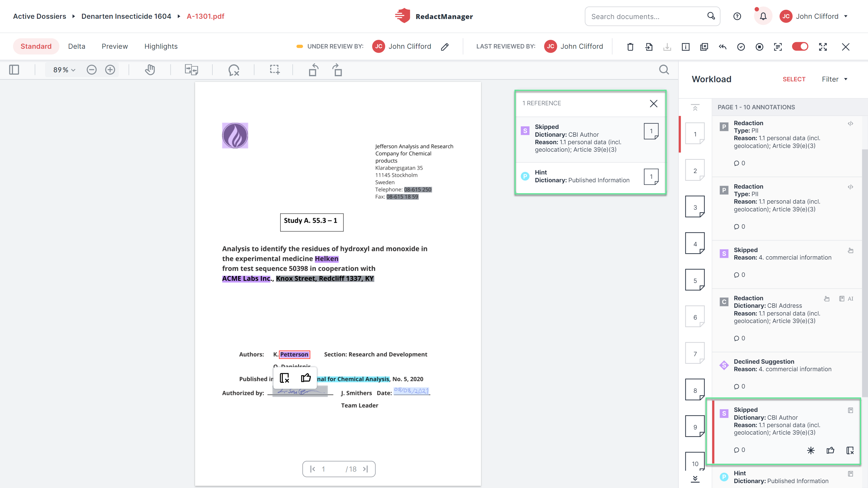The width and height of the screenshot is (868, 488).
Task: Enter fullscreen mode
Action: click(823, 47)
